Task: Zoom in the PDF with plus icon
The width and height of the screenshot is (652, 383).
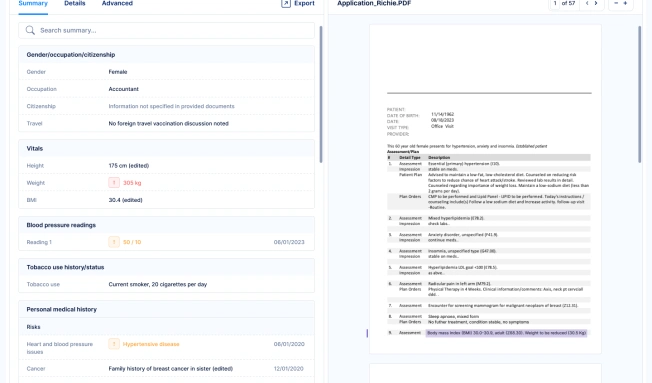Action: point(625,3)
